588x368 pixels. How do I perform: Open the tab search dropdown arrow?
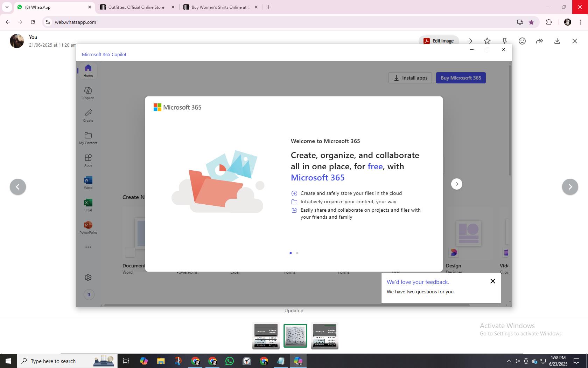7,7
